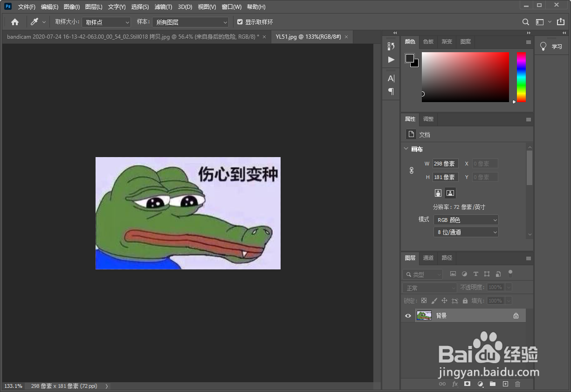Open the 窗口(W) menu
Image resolution: width=571 pixels, height=392 pixels.
click(232, 7)
